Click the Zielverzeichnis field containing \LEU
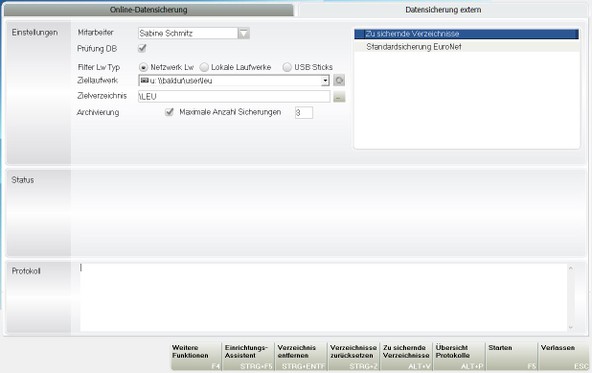 point(234,96)
